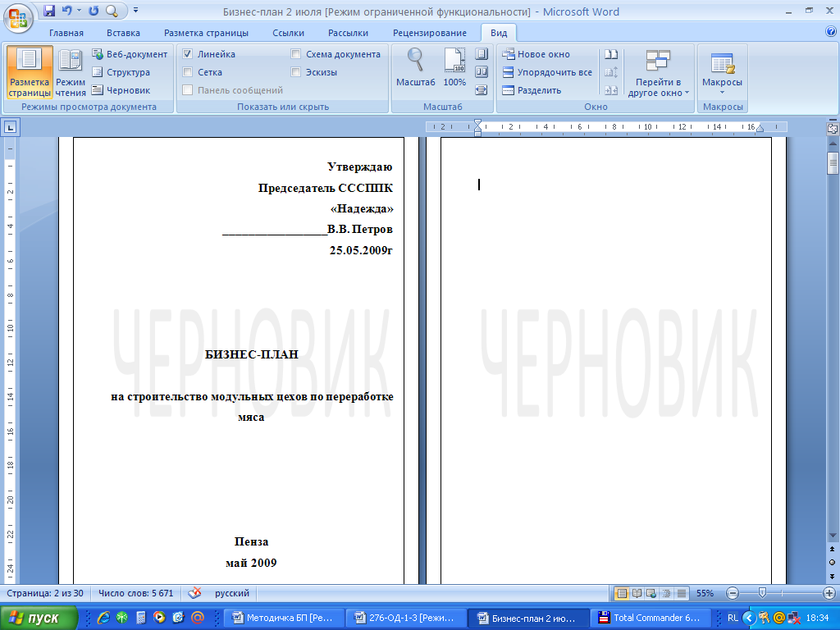Switch to the Ссылки tab
The image size is (840, 630).
(288, 33)
